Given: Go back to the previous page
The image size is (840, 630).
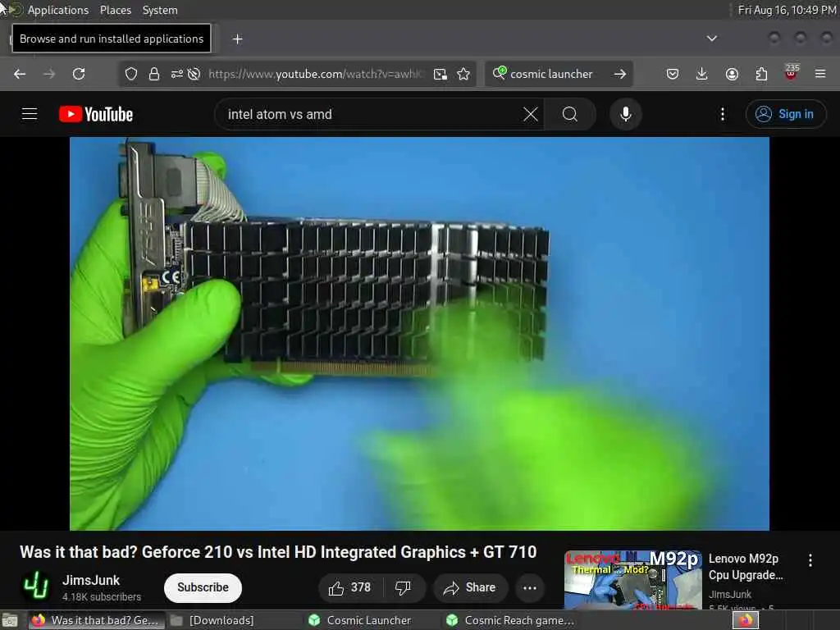Looking at the screenshot, I should coord(20,74).
